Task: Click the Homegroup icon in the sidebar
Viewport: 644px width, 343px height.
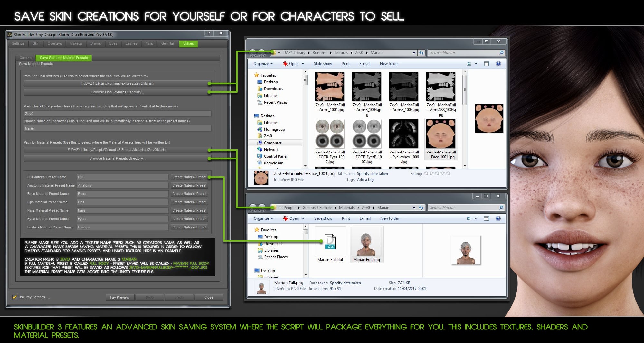Action: pos(260,129)
